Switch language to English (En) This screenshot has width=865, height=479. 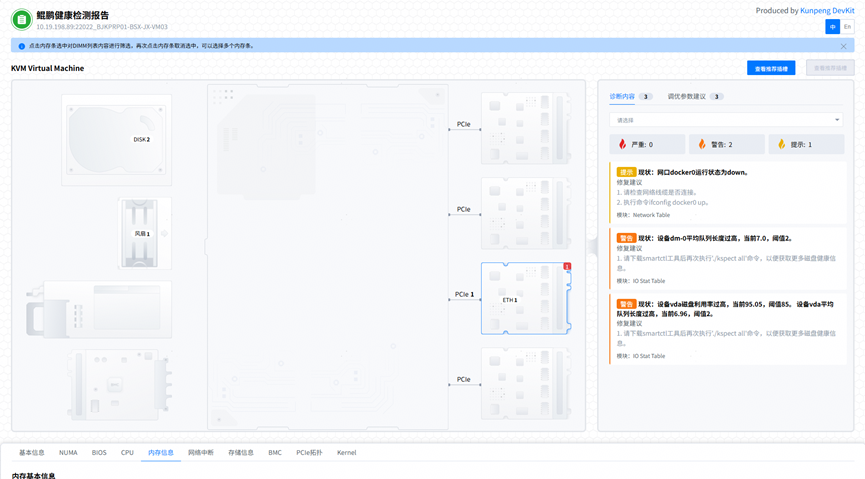(x=847, y=27)
